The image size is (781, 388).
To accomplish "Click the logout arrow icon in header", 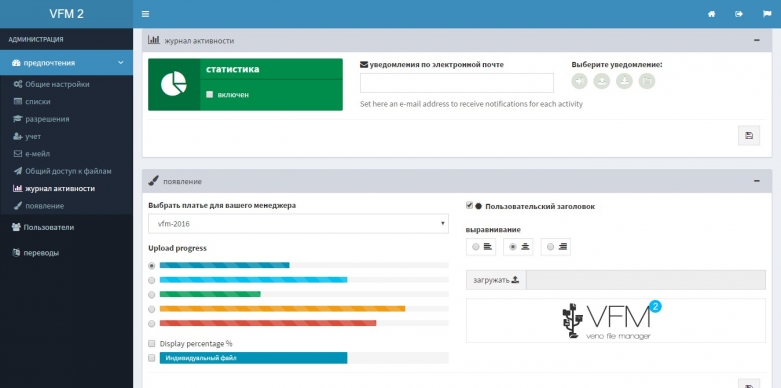I will coord(739,14).
